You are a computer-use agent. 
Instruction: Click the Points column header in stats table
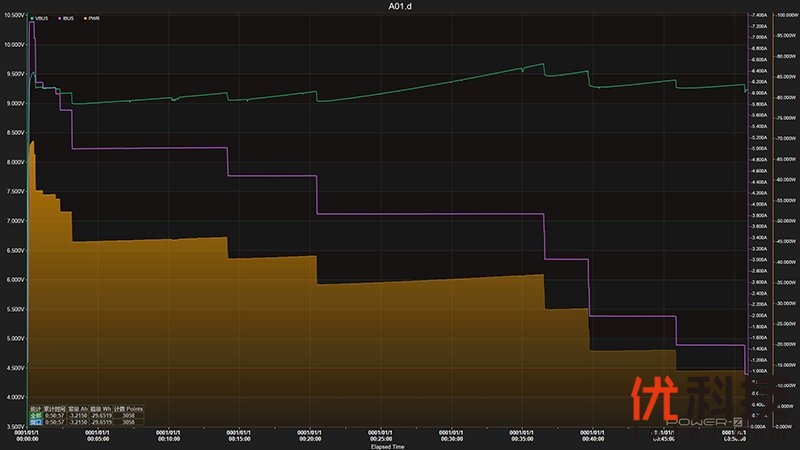pos(134,408)
